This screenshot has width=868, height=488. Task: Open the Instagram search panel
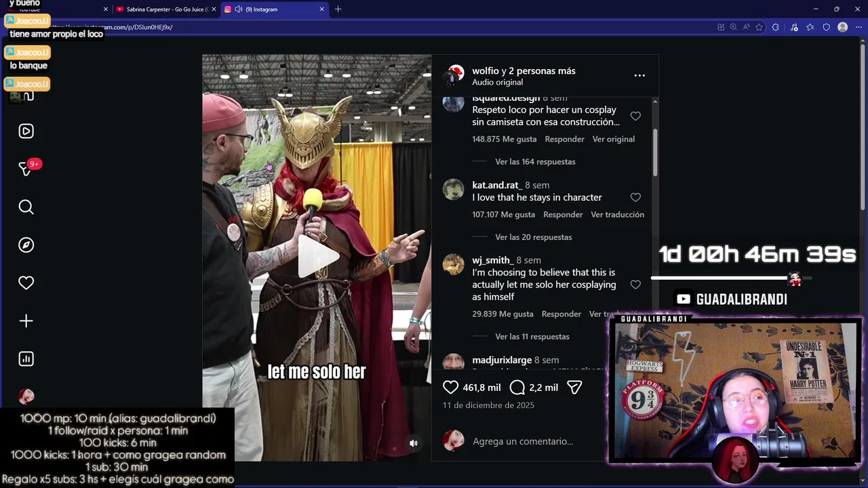pyautogui.click(x=26, y=207)
